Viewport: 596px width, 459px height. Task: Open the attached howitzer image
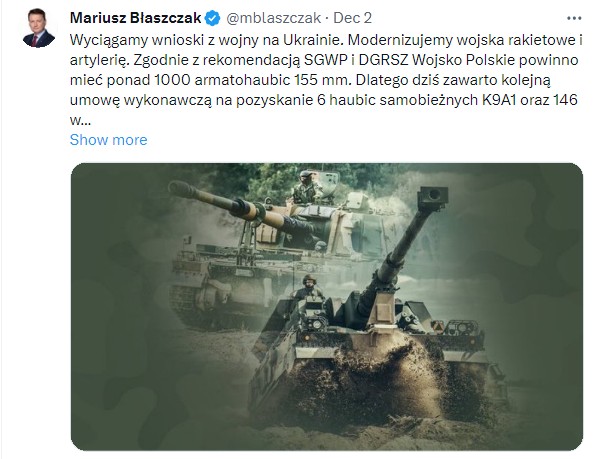(x=327, y=307)
